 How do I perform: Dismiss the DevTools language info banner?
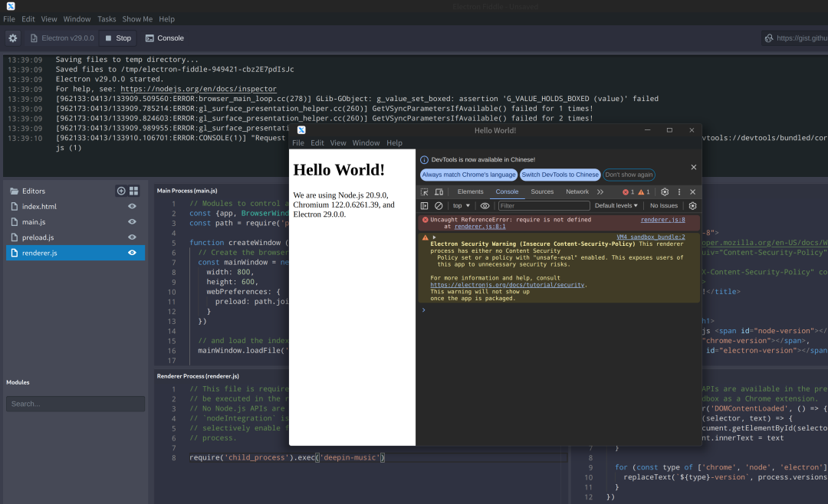(x=693, y=167)
